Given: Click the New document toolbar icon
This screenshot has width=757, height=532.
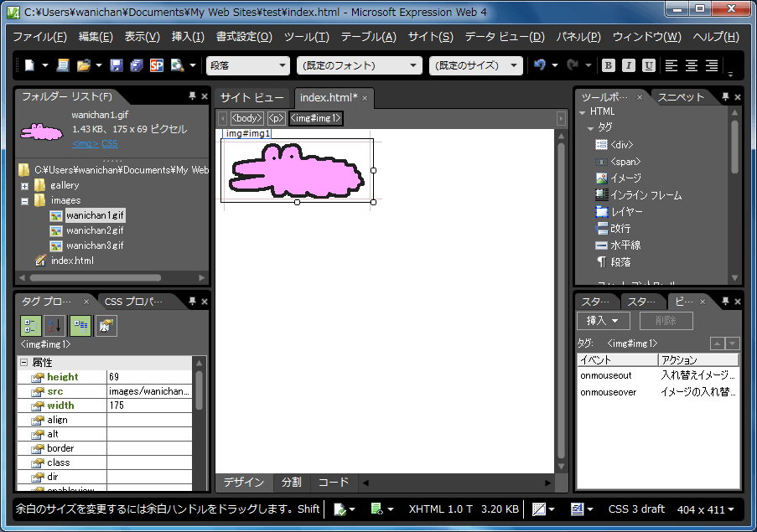Looking at the screenshot, I should [30, 65].
